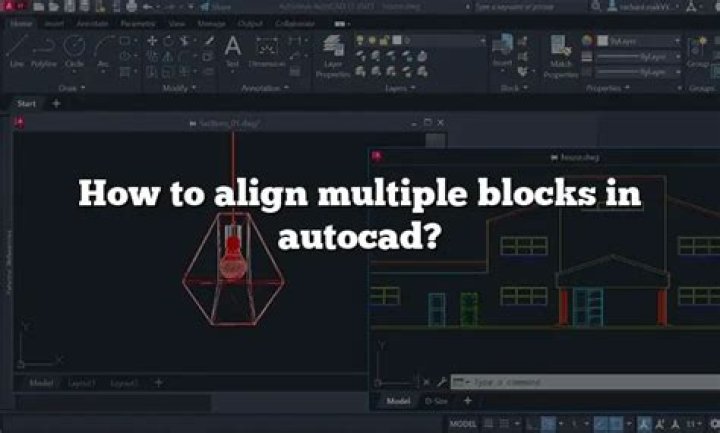This screenshot has height=433, width=720.
Task: Select the Line drawing tool
Action: [17, 51]
